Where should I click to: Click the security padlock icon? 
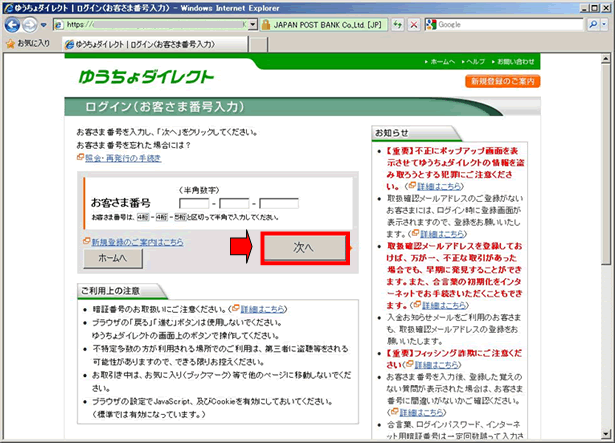pyautogui.click(x=266, y=25)
